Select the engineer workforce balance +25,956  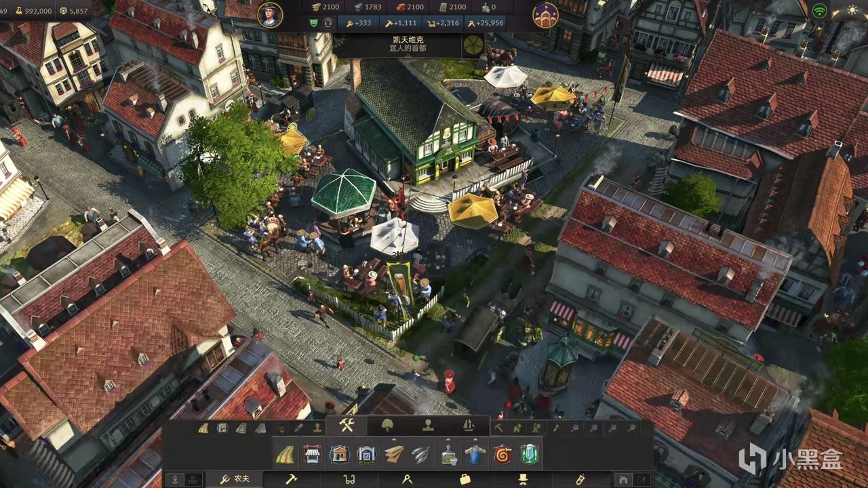tap(486, 23)
